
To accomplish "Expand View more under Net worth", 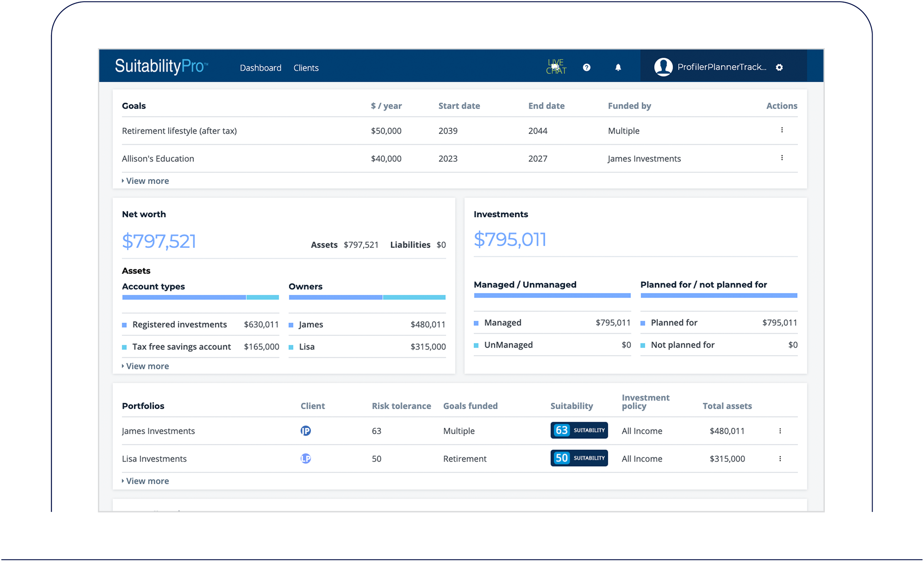I will coord(147,366).
